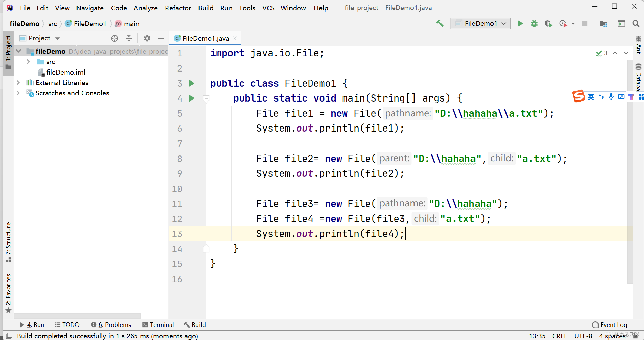The height and width of the screenshot is (340, 644).
Task: Fold main method at line 4 marker
Action: (206, 98)
